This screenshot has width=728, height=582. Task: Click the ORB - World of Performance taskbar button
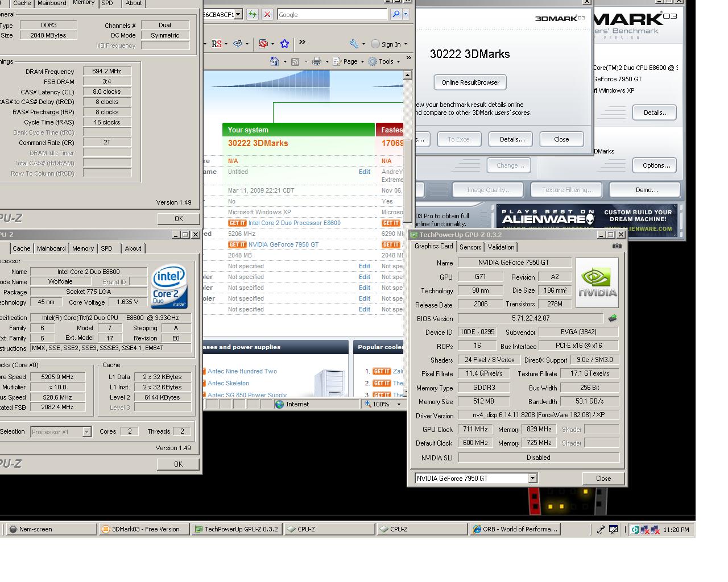click(516, 529)
